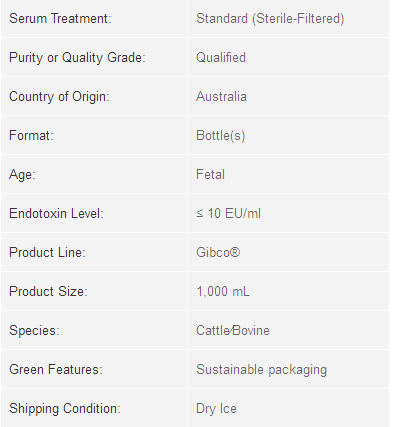Click the Endotoxin Level label
The height and width of the screenshot is (427, 393).
point(56,214)
